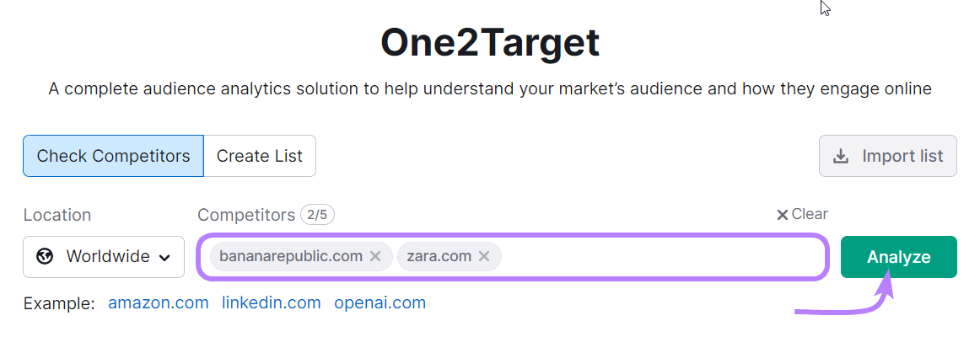Click the One2Target heading

point(490,42)
